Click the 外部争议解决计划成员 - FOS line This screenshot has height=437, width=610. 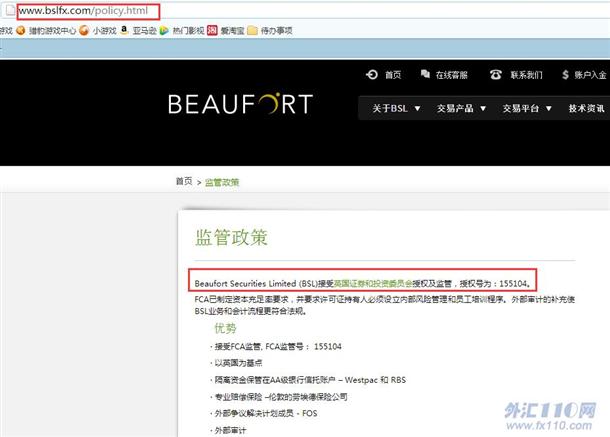pos(266,413)
